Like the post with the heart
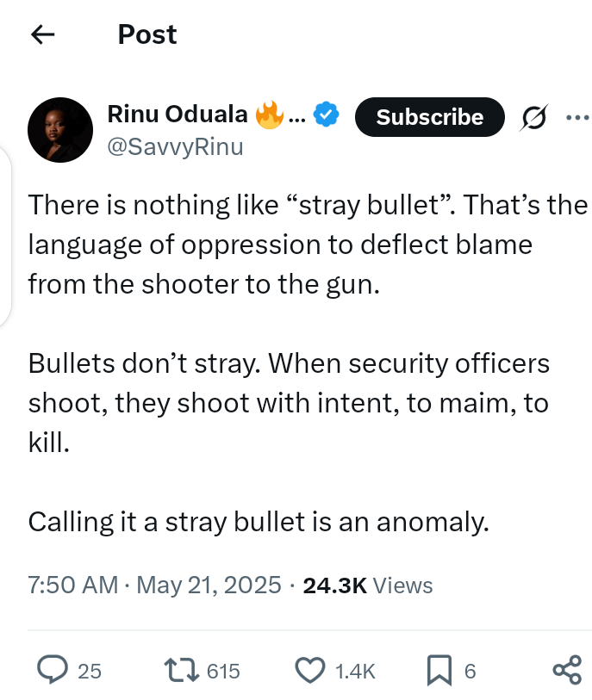The image size is (592, 700). (x=310, y=670)
